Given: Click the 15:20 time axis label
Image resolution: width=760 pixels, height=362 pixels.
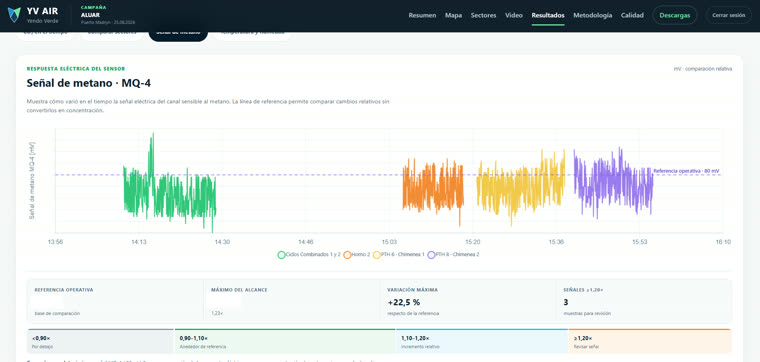Looking at the screenshot, I should pos(473,242).
